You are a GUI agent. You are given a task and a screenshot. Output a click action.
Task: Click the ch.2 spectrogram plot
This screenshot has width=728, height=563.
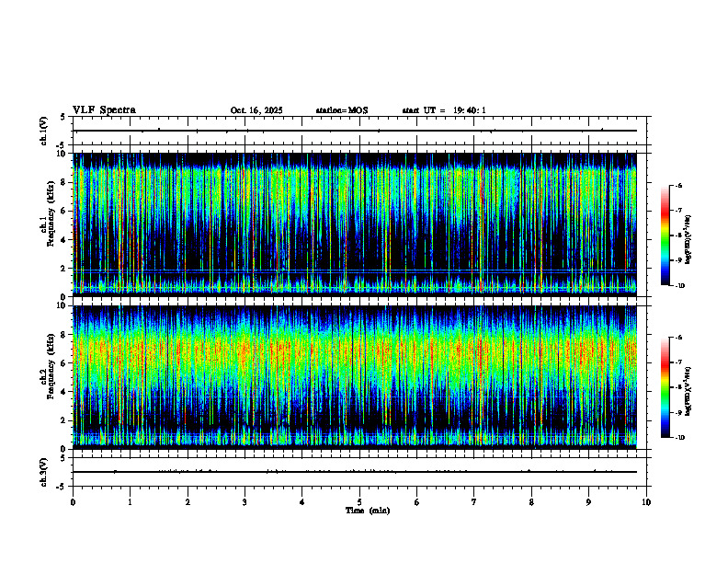pyautogui.click(x=355, y=376)
